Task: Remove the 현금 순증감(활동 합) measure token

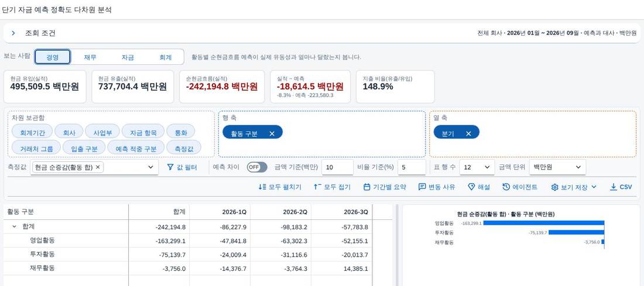Action: (98, 167)
